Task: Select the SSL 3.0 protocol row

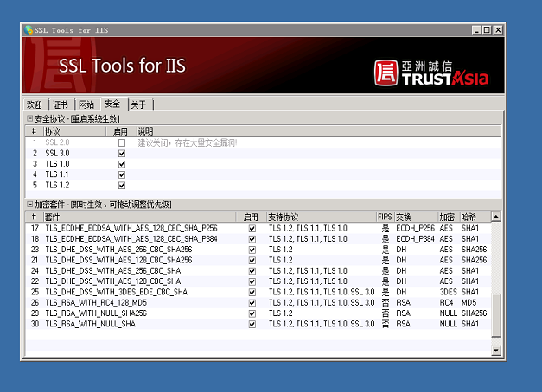Action: pyautogui.click(x=264, y=154)
